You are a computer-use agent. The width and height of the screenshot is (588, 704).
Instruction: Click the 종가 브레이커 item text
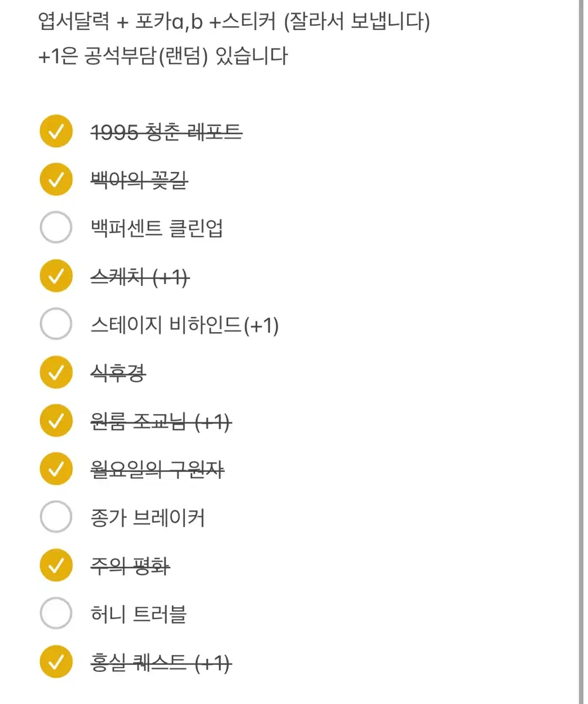147,517
